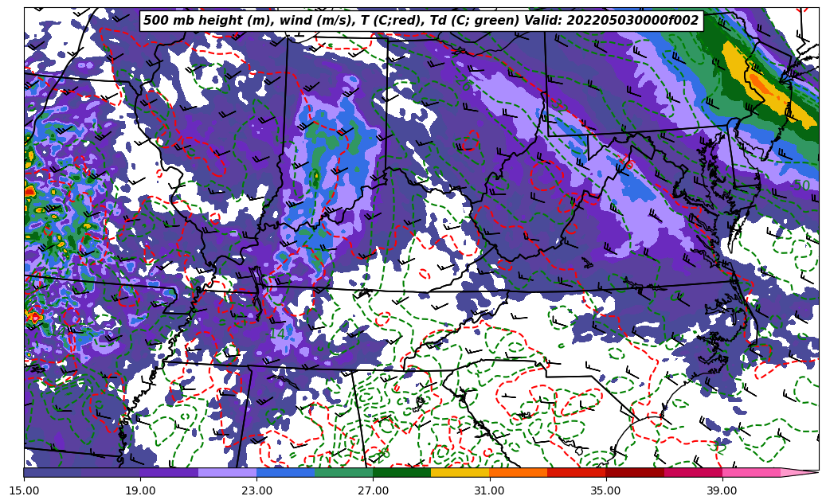Click the 19.00 colorbar tick label
Viewport: 826px width, 504px height.
pos(140,490)
